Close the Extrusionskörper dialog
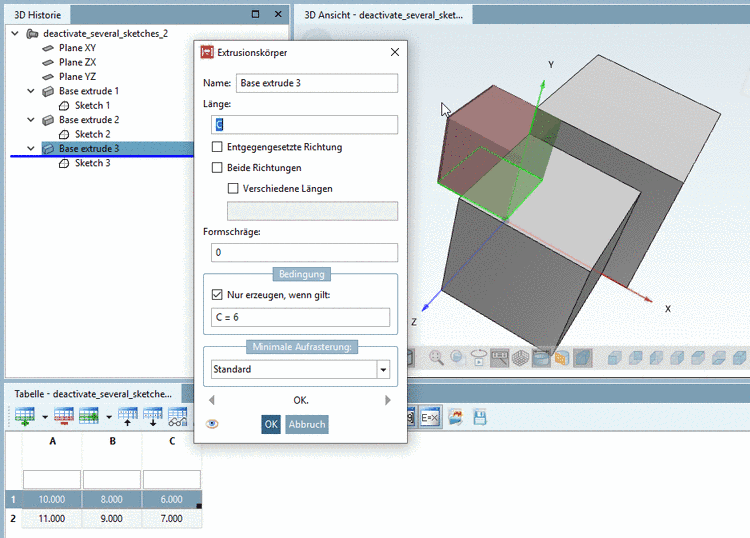The image size is (750, 538). pyautogui.click(x=395, y=52)
